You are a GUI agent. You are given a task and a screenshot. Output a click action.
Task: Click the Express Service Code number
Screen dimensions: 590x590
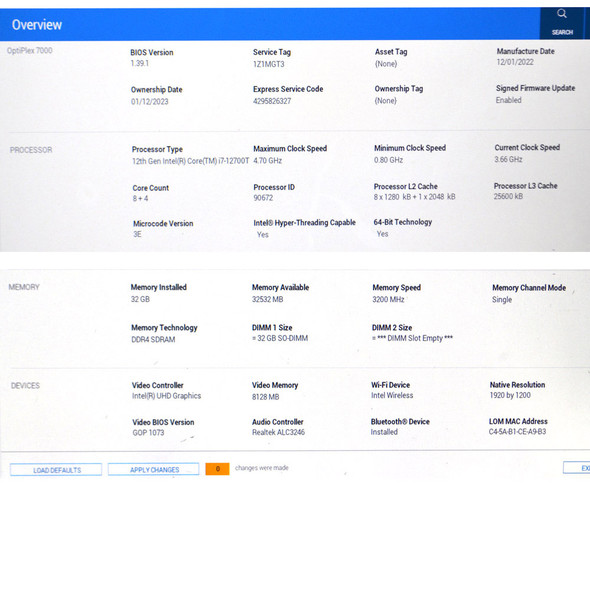pyautogui.click(x=272, y=101)
